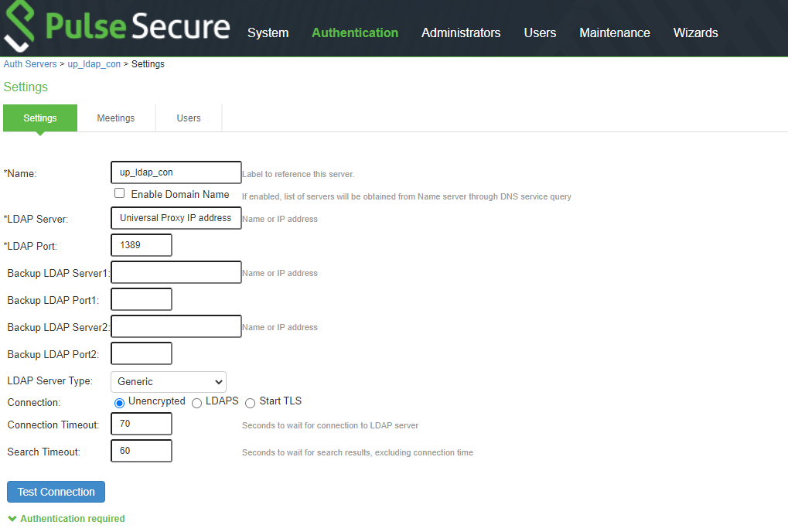Switch to the Meetings tab
The image size is (788, 532).
115,118
